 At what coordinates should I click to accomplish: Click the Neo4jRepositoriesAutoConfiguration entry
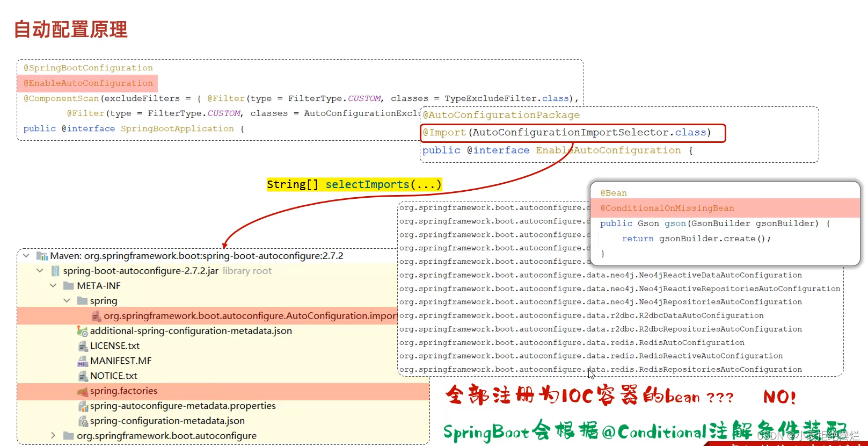(601, 302)
